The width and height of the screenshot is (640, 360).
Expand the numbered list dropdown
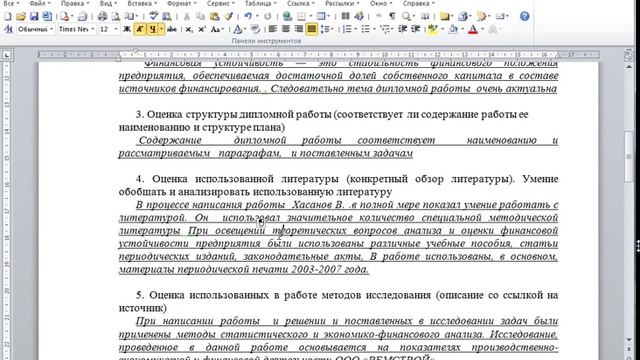tap(356, 29)
